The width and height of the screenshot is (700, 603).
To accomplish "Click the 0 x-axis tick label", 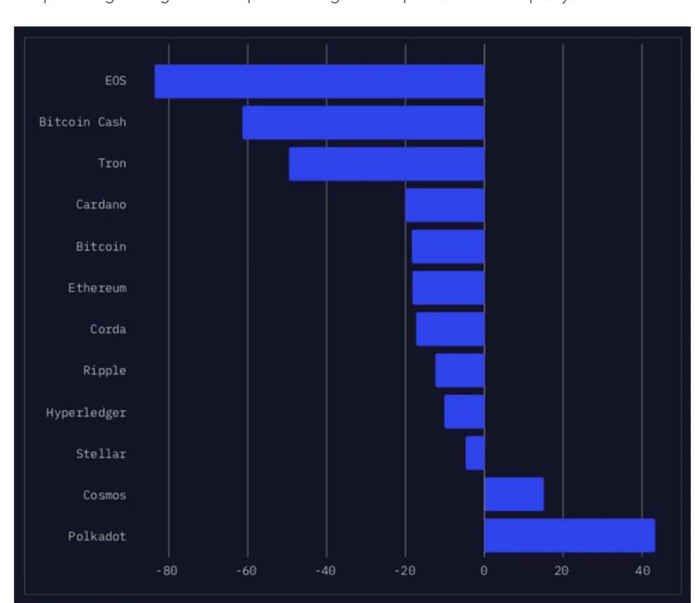I will (484, 571).
